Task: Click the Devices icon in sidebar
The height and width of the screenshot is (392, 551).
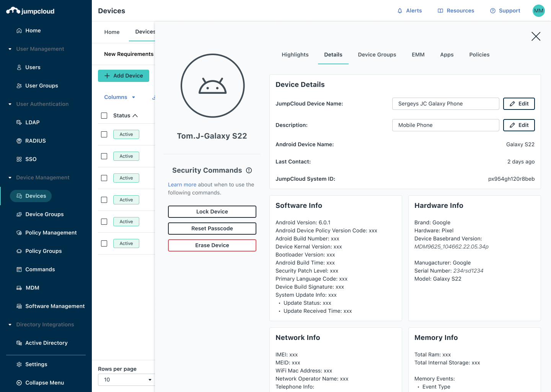Action: (x=19, y=196)
